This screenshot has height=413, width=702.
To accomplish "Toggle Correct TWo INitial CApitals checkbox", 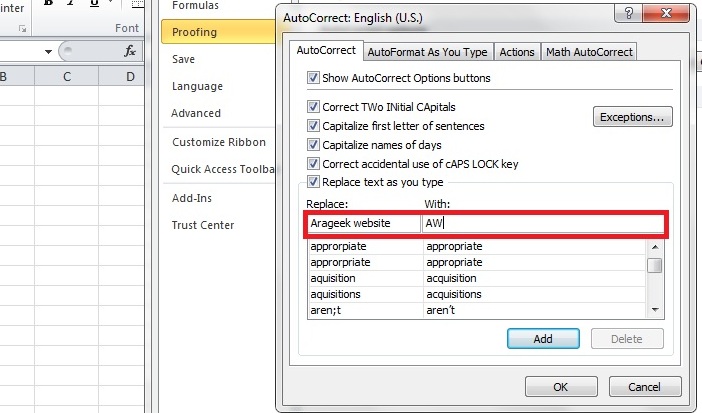I will click(x=313, y=106).
